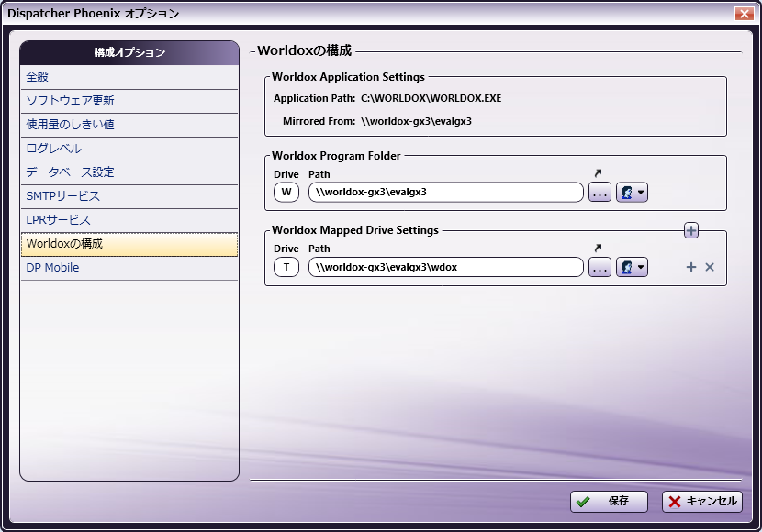Click the arrow icon above program folder browse button
Screen dimensions: 762x532
tap(599, 172)
